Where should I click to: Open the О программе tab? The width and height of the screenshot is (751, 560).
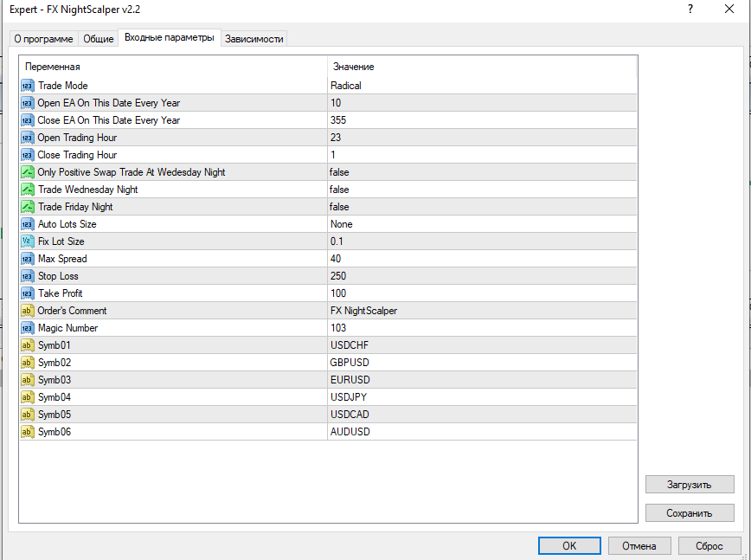click(x=43, y=39)
